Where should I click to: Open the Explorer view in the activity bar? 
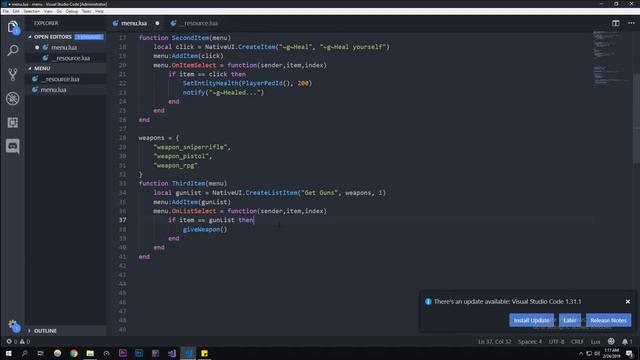pyautogui.click(x=13, y=27)
